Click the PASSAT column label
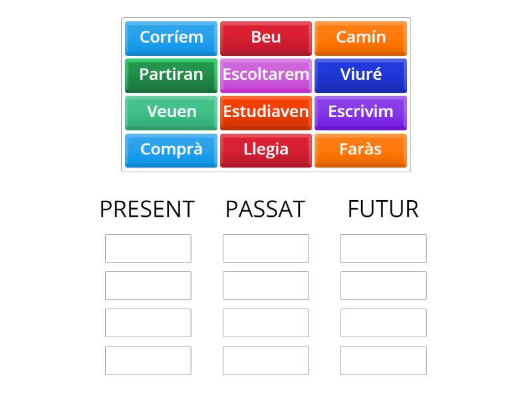Image resolution: width=532 pixels, height=399 pixels. [x=265, y=208]
